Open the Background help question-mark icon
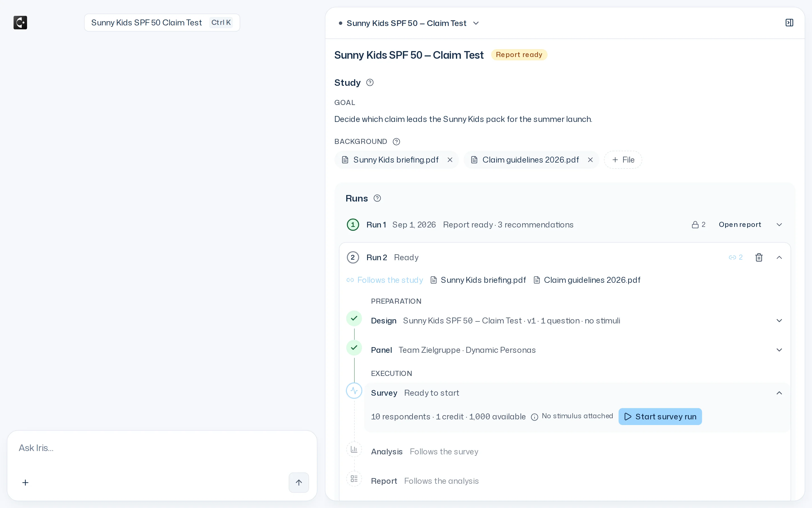 [396, 141]
